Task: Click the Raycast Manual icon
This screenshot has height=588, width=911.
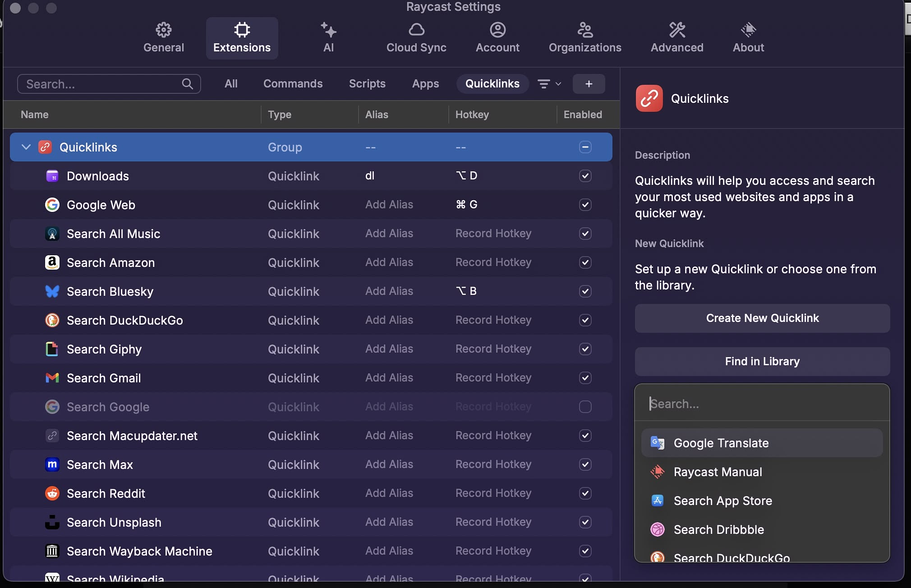Action: coord(657,472)
